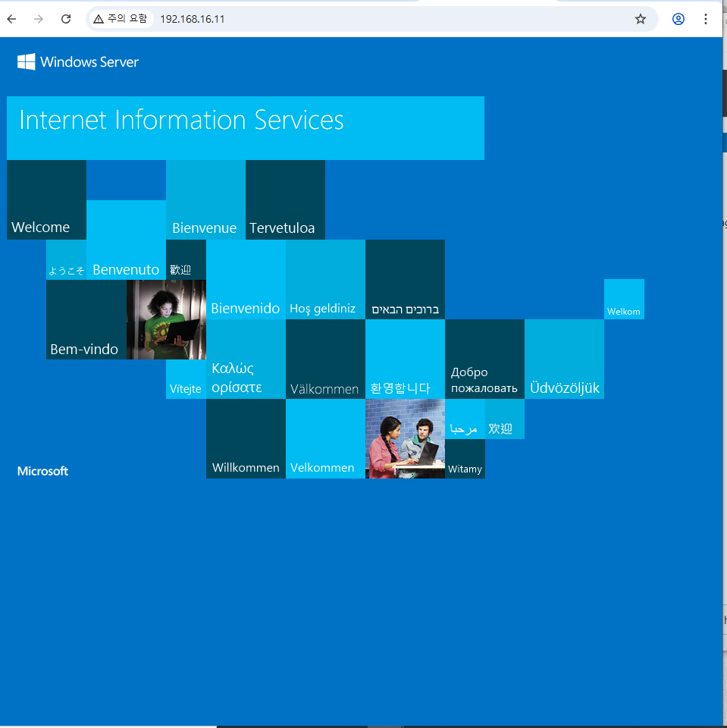Click the Welcome tile
The height and width of the screenshot is (728, 727).
[46, 199]
